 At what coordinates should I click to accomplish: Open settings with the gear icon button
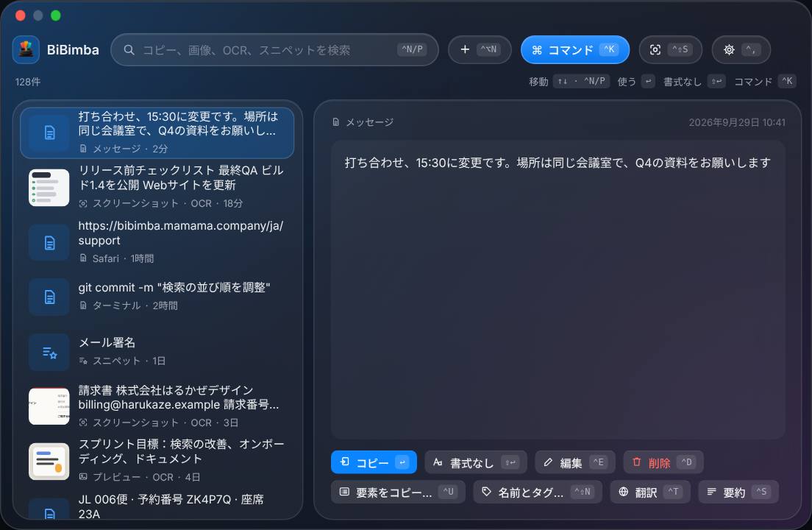(x=741, y=50)
